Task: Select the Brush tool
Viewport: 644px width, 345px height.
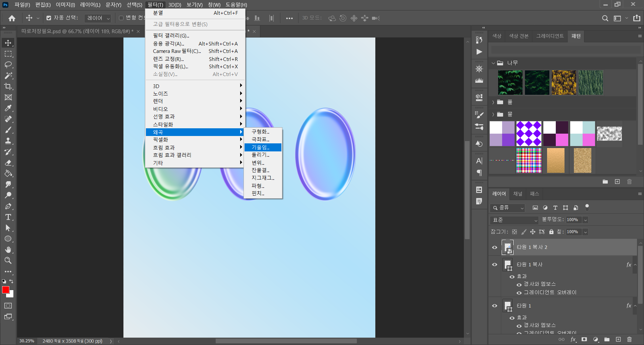Action: click(8, 130)
